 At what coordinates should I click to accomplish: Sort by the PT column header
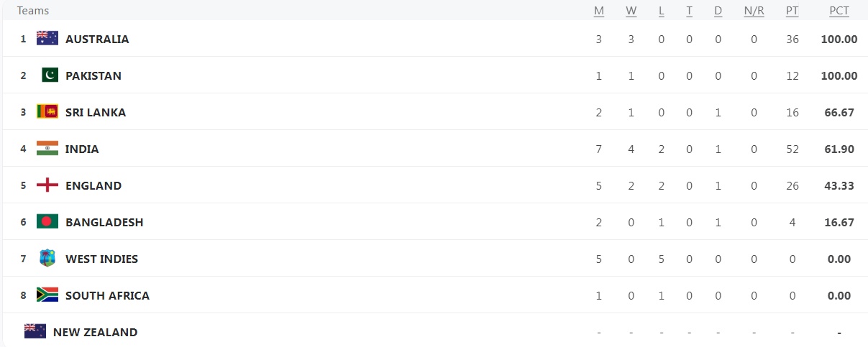792,11
